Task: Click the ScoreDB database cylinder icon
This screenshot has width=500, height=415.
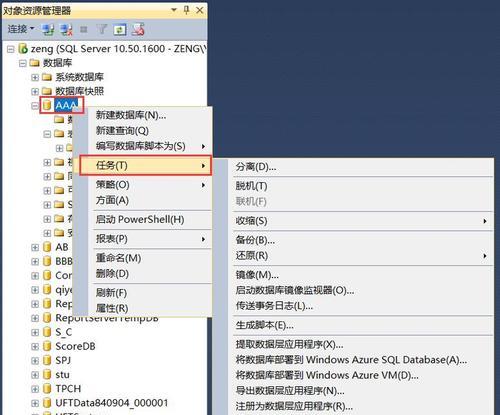Action: pos(47,346)
